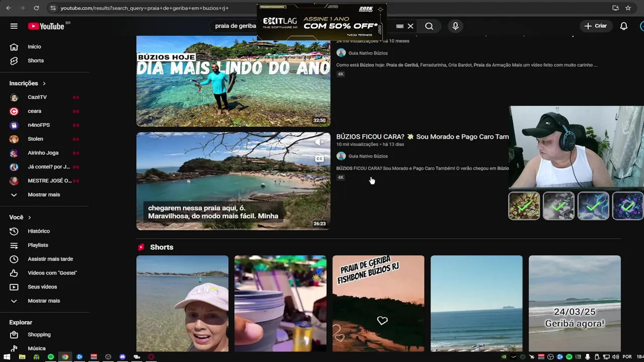Click the Criar button

click(596, 26)
